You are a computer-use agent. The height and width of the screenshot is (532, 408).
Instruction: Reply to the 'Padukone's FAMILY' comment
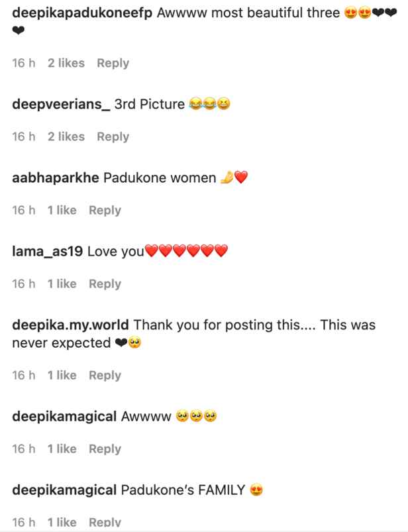click(105, 521)
